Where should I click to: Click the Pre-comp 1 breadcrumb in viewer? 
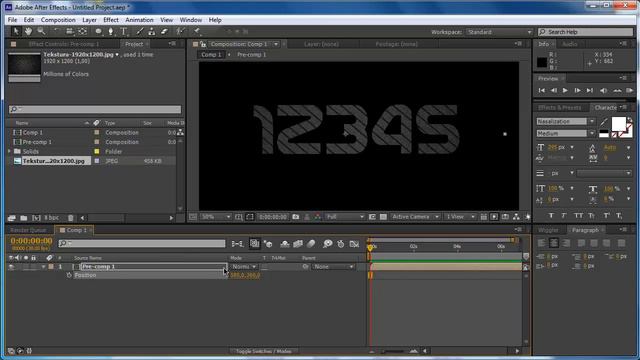(251, 55)
